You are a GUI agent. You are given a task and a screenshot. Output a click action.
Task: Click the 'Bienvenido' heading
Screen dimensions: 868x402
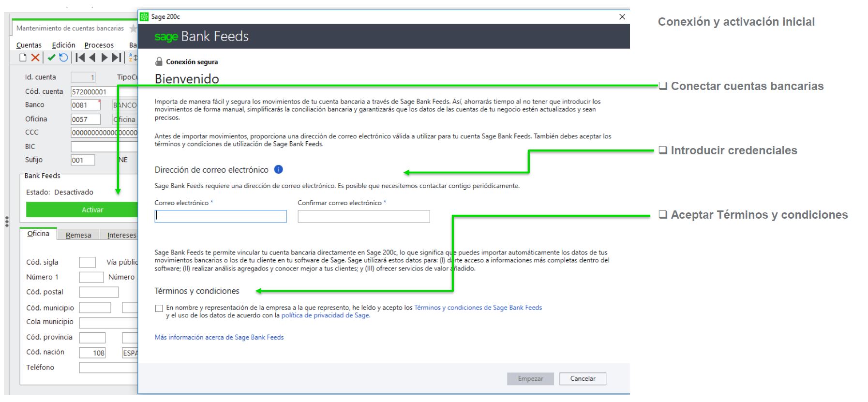point(187,79)
